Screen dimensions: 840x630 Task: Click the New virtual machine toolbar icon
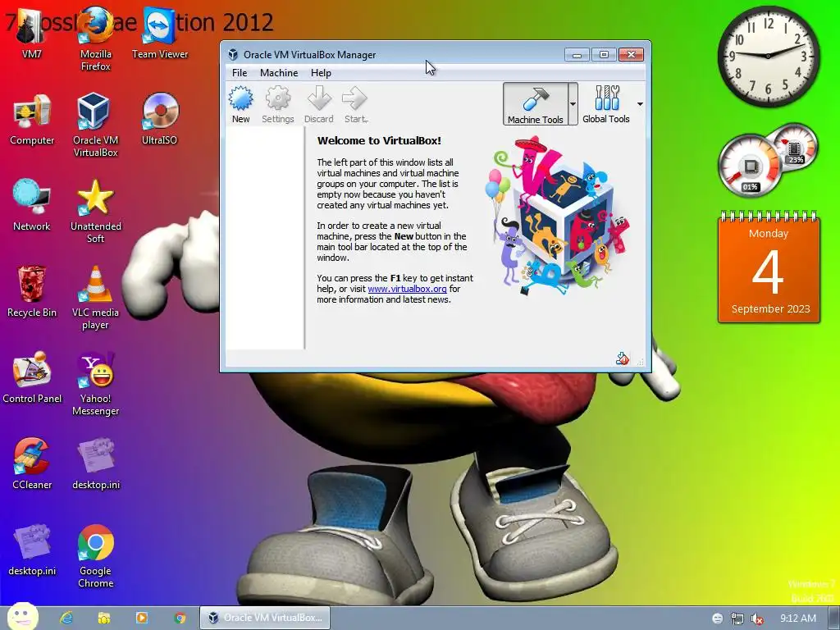point(240,104)
